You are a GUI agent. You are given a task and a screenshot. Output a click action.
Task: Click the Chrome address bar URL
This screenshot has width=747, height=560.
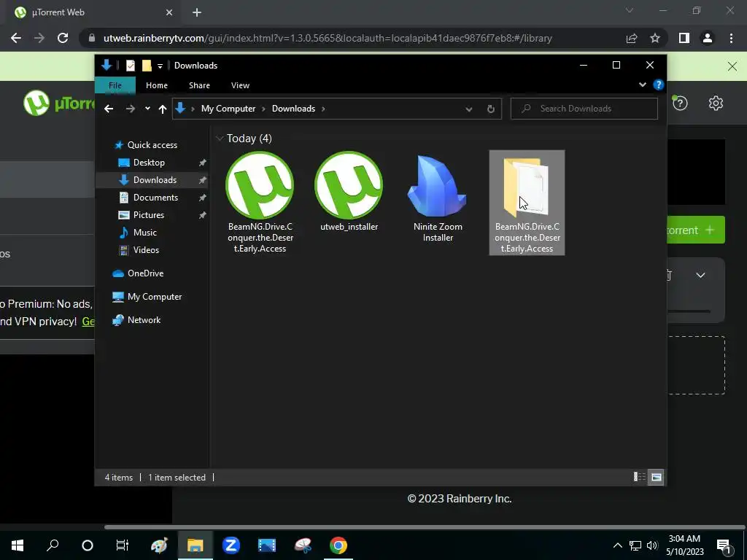coord(328,38)
